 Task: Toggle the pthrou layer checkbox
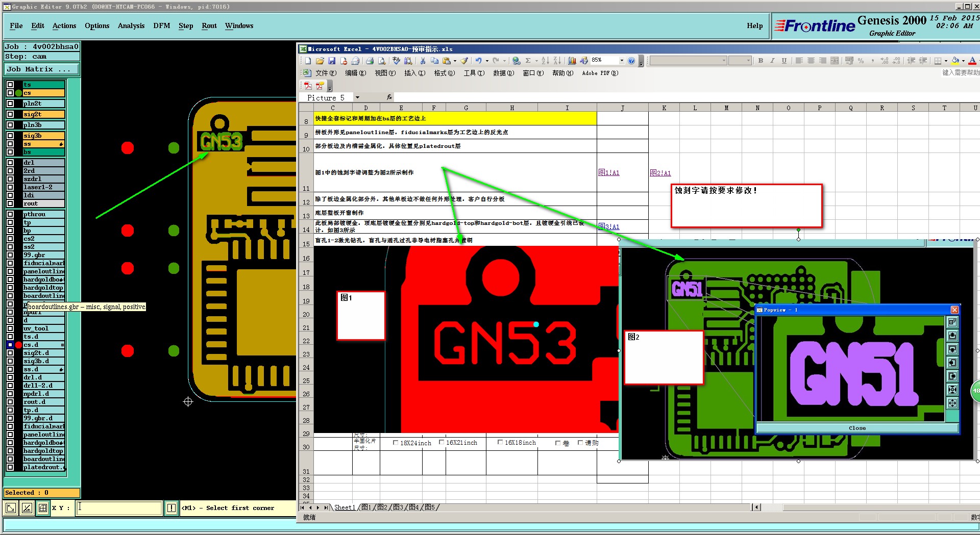pos(10,214)
